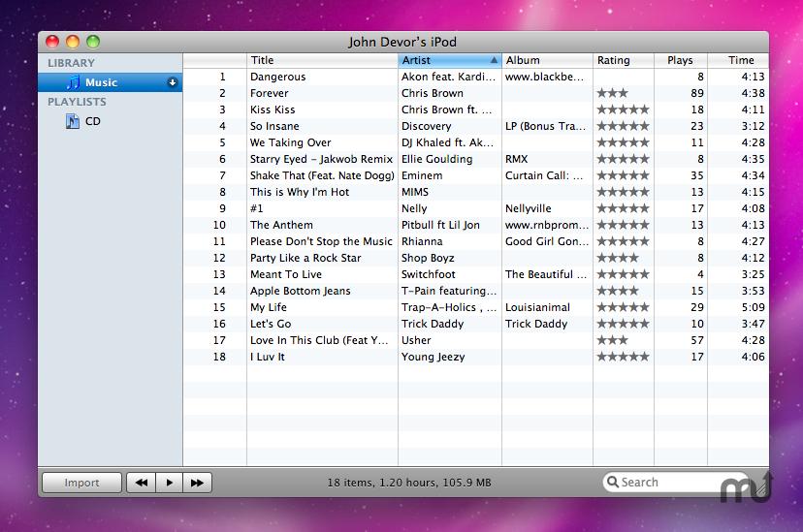The image size is (803, 532).
Task: Select the song Forever
Action: [269, 93]
